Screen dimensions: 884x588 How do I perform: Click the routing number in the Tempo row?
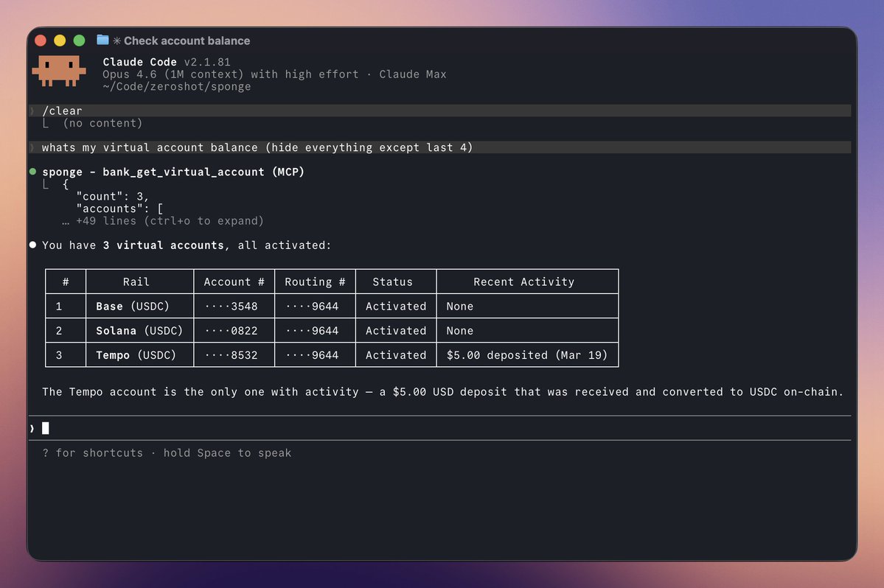[x=312, y=355]
